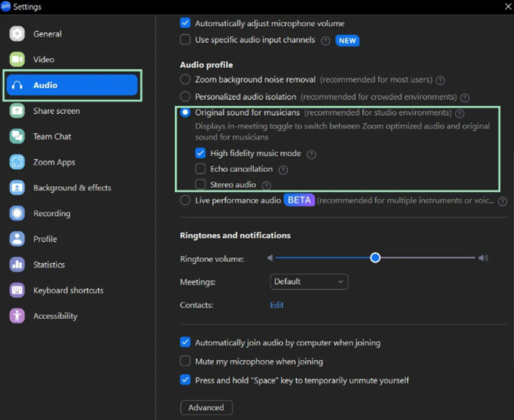Go to the Keyboard shortcuts section
Viewport: 514px width, 420px height.
17,290
